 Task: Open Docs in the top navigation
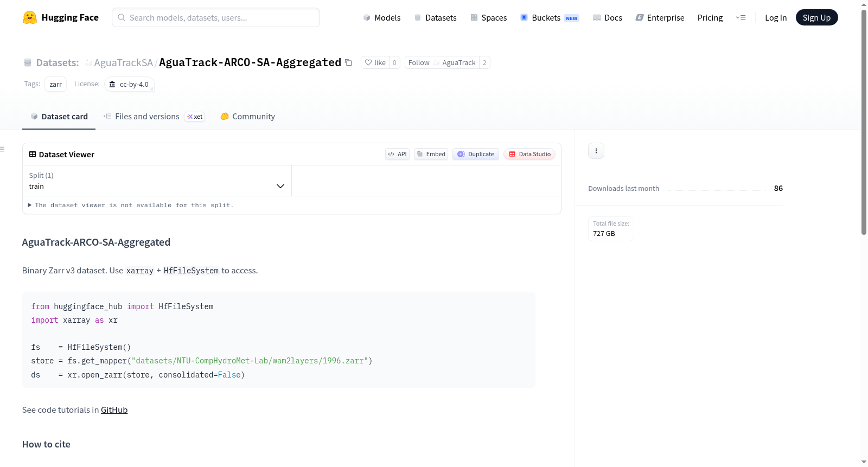tap(608, 18)
